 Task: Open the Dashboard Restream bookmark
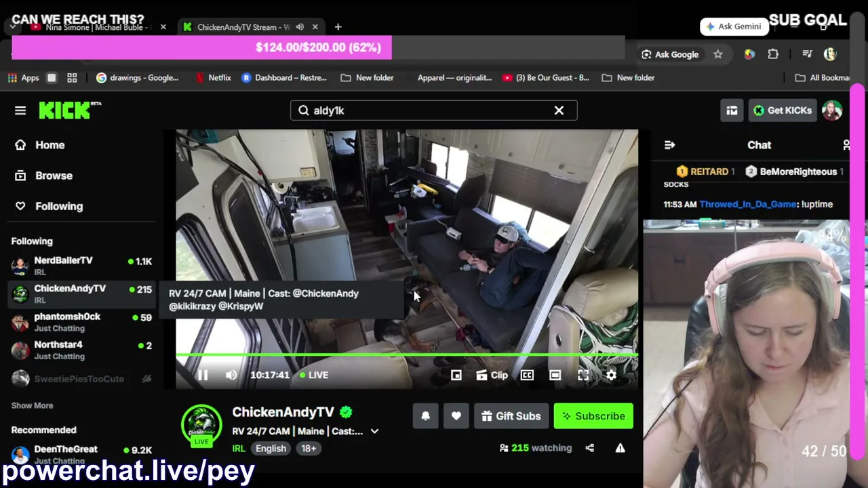click(283, 78)
